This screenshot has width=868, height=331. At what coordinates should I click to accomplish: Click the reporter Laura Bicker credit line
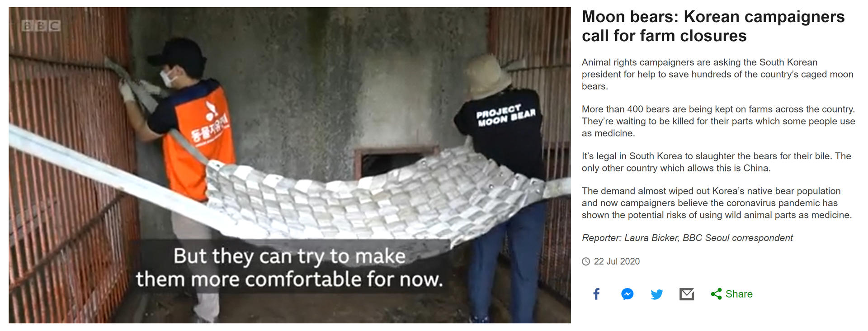687,238
